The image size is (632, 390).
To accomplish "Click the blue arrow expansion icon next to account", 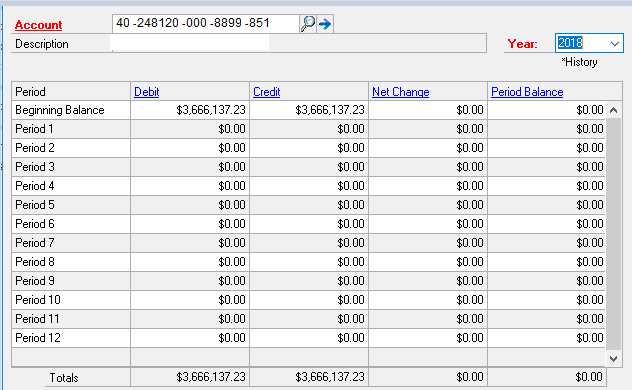I will click(325, 24).
